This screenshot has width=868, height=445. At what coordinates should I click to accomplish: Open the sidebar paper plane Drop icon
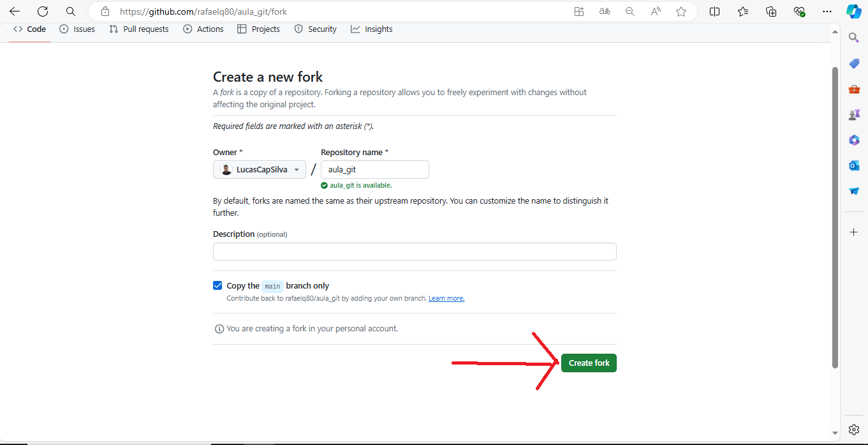(x=854, y=191)
